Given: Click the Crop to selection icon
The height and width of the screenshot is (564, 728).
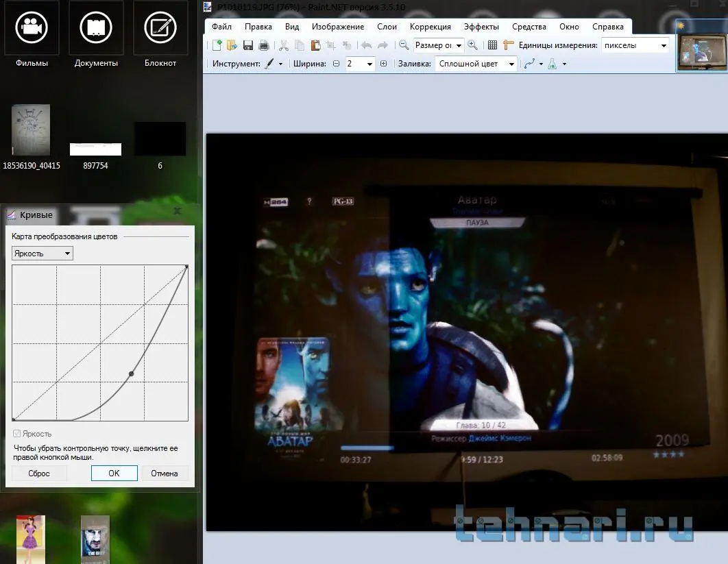Looking at the screenshot, I should point(331,45).
